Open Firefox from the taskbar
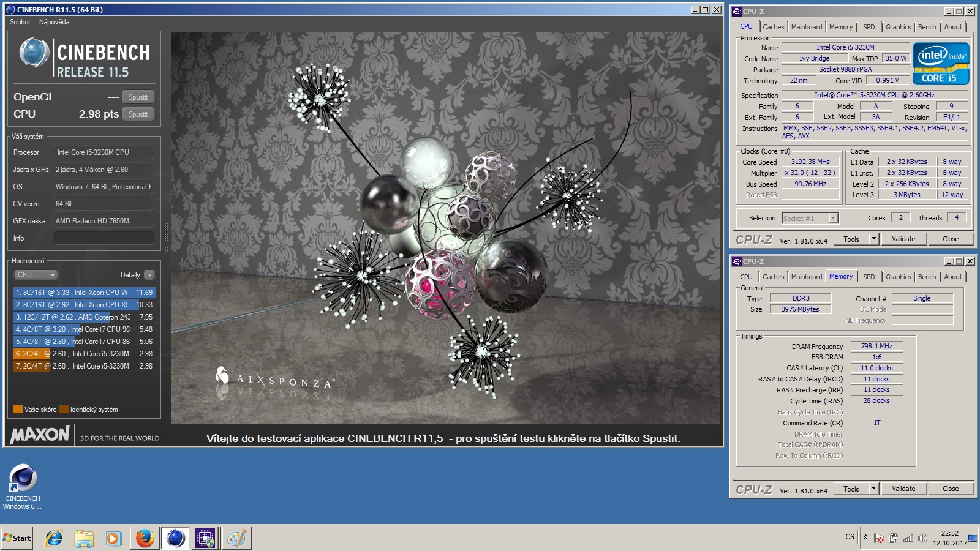Screen dimensions: 980x551 coord(145,538)
